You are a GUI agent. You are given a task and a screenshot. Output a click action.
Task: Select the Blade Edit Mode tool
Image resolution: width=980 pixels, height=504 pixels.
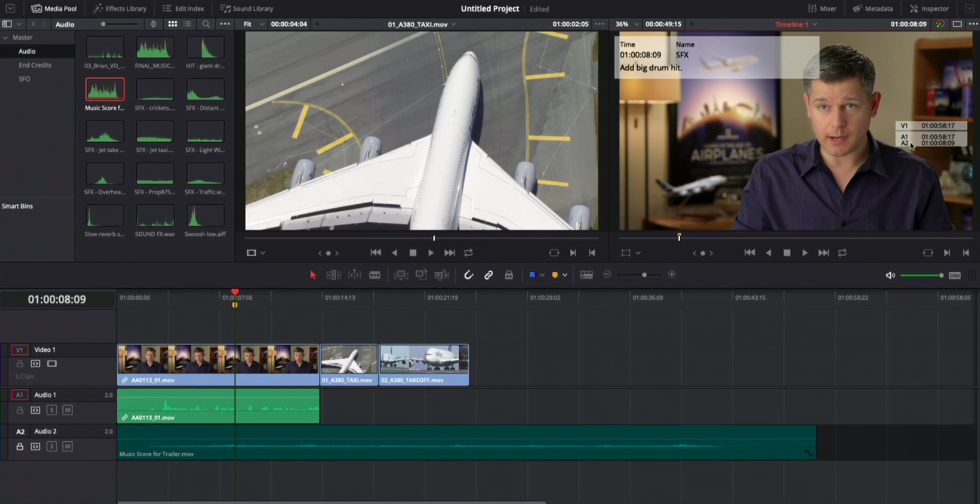[x=375, y=275]
